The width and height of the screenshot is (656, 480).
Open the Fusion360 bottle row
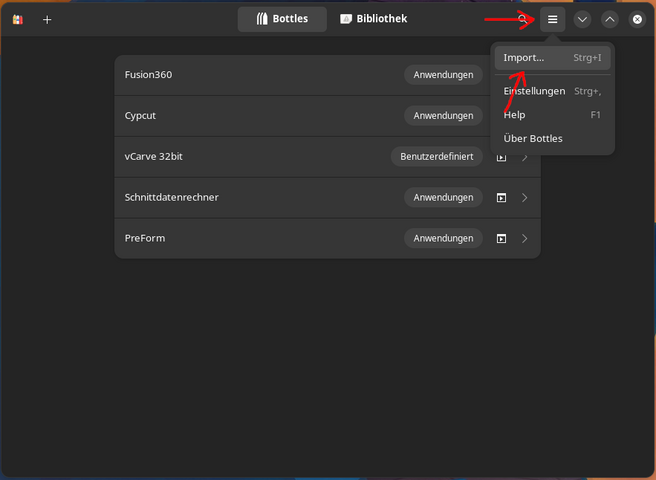click(250, 75)
